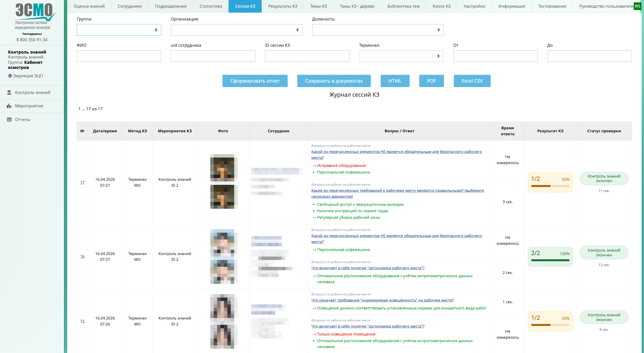Click the first employee photo in session 16
The width and height of the screenshot is (644, 353).
click(x=224, y=243)
